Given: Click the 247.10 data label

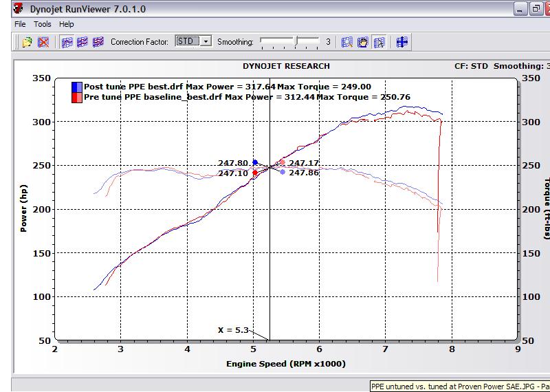Looking at the screenshot, I should pyautogui.click(x=233, y=173).
